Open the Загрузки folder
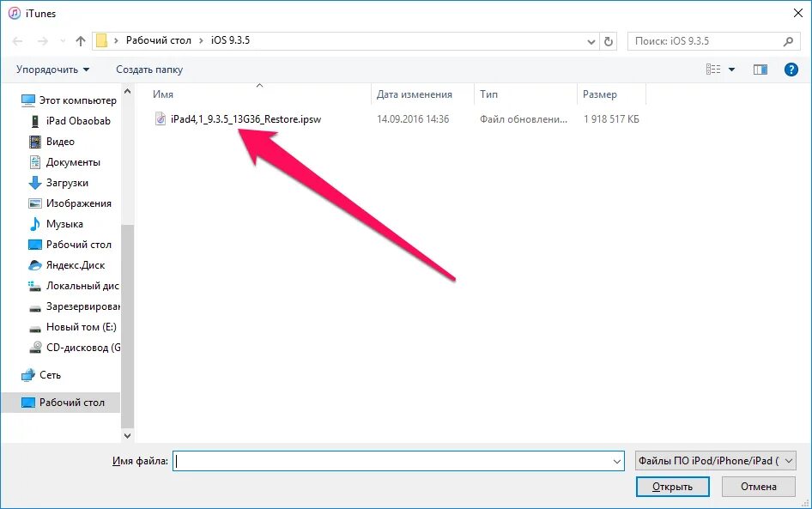The width and height of the screenshot is (812, 509). click(x=58, y=183)
